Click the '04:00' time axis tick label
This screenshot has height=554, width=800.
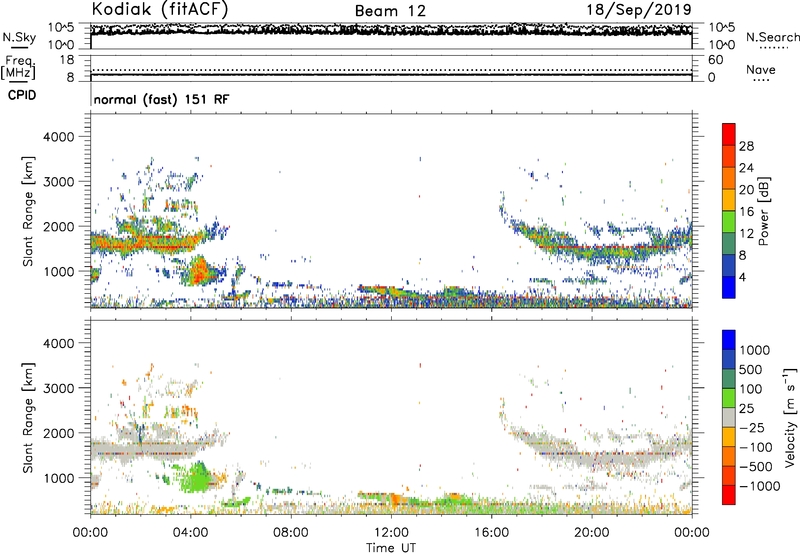(190, 533)
